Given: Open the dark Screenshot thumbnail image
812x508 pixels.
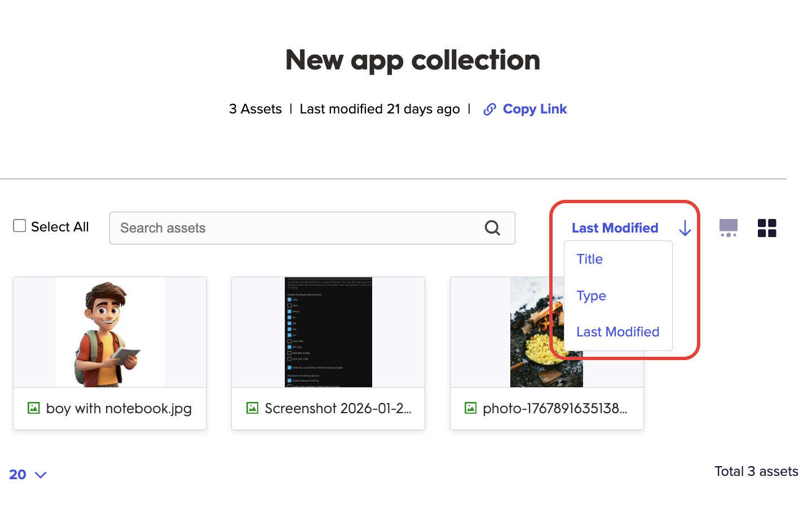Looking at the screenshot, I should click(328, 332).
